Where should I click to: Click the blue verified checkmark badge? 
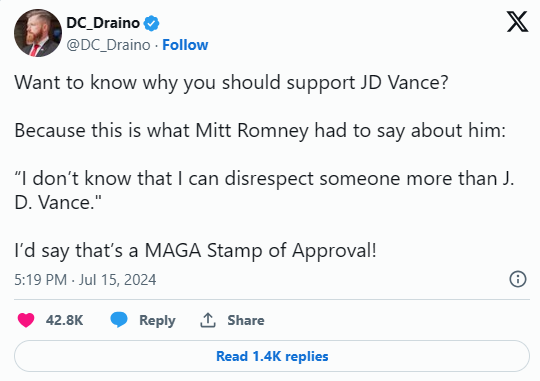click(152, 23)
